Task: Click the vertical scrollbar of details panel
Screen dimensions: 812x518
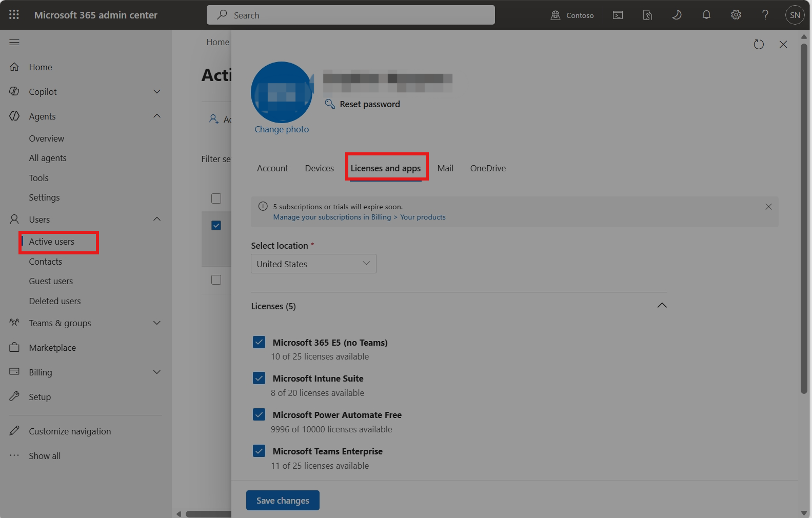Action: click(804, 218)
